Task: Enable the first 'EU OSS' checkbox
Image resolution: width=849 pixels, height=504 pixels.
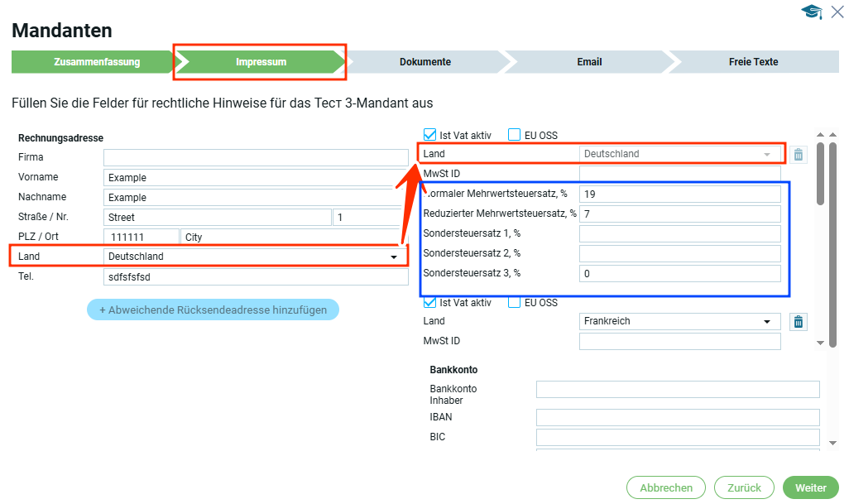Action: coord(515,135)
